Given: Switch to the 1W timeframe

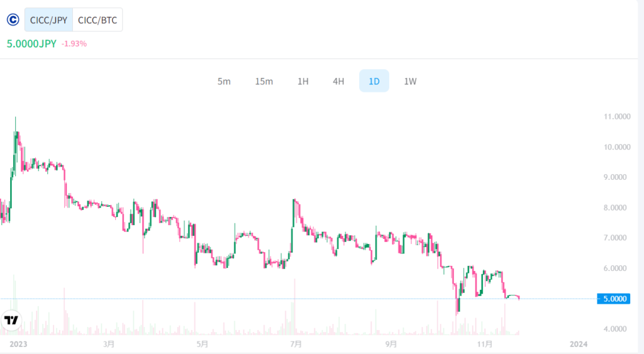Looking at the screenshot, I should coord(410,81).
